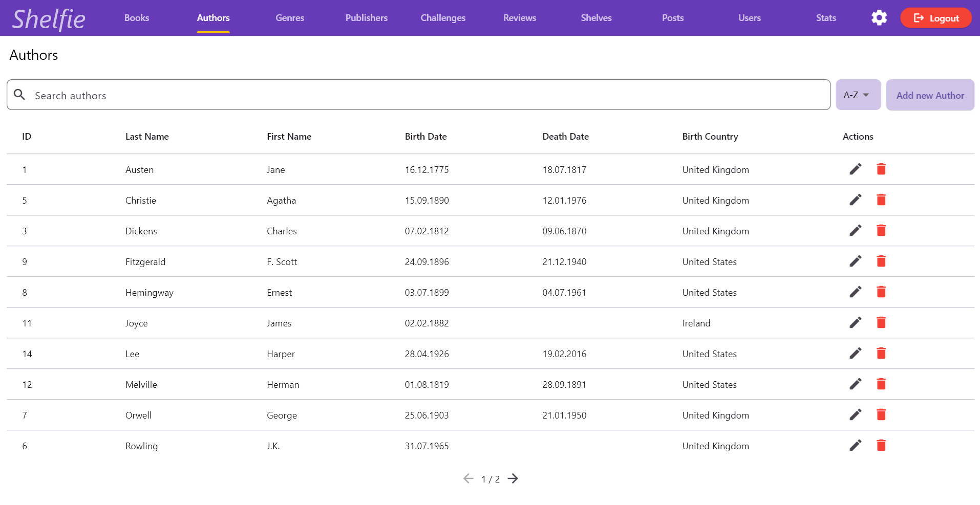Edit the Joyce author entry
980x505 pixels.
click(x=856, y=322)
